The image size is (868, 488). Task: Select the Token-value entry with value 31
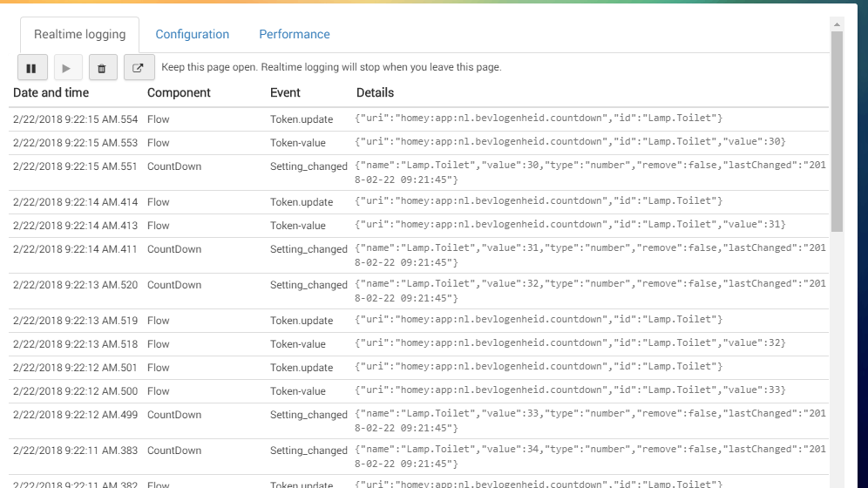click(418, 225)
